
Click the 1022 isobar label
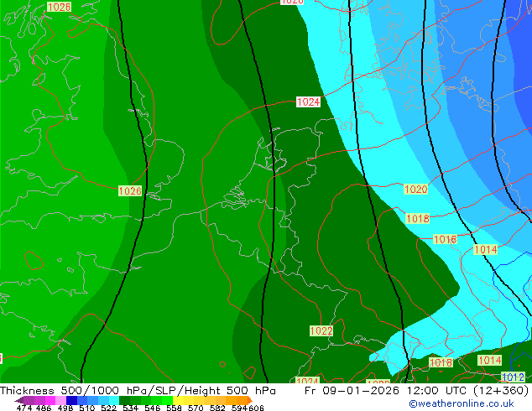coord(321,330)
